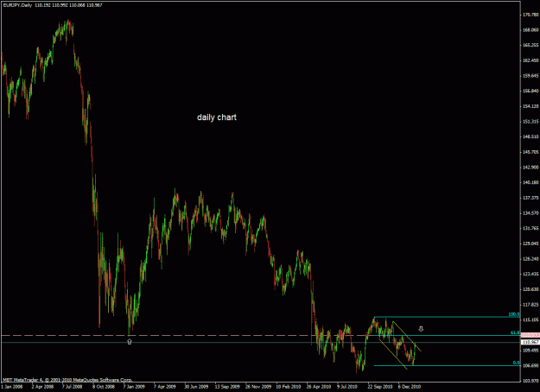Click the 7 Apr 2009 date label

click(165, 387)
